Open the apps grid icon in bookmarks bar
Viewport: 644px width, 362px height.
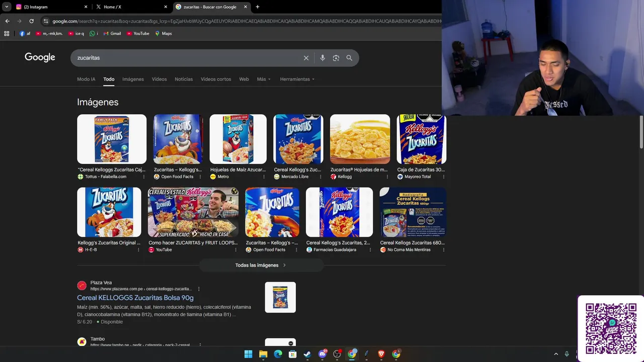tap(7, 34)
